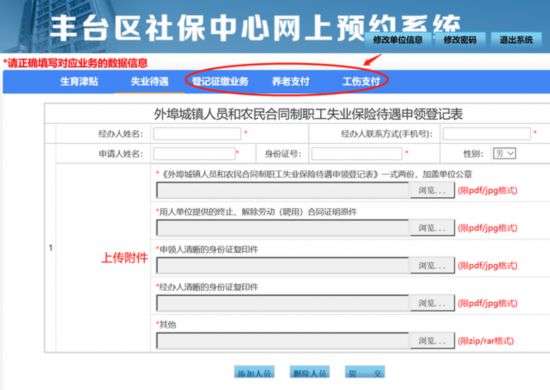Click the form title 外埠城镇人员和农民合同制职工失业保险待遇申领登记表
The height and width of the screenshot is (390, 550).
coord(308,114)
